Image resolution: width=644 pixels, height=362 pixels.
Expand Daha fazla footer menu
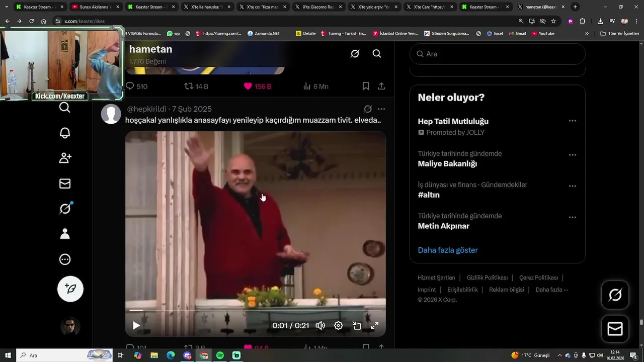coord(552,290)
